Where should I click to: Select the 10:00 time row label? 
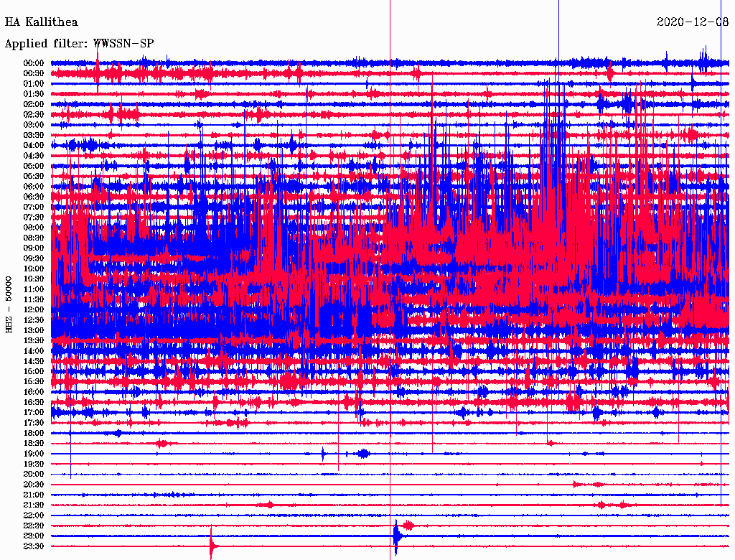34,269
